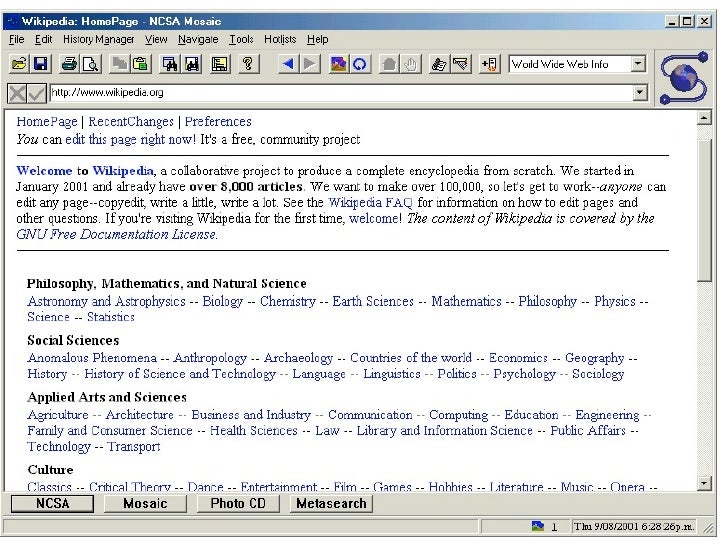Open the hotlist view icon in the toolbar
728x546 pixels.
461,64
